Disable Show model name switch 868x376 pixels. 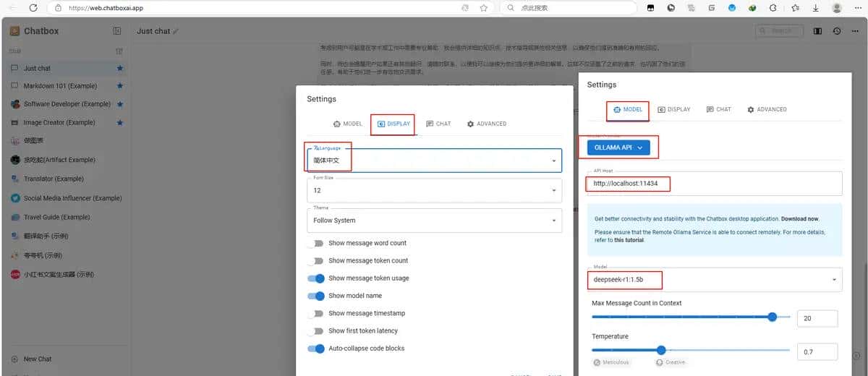click(x=315, y=296)
